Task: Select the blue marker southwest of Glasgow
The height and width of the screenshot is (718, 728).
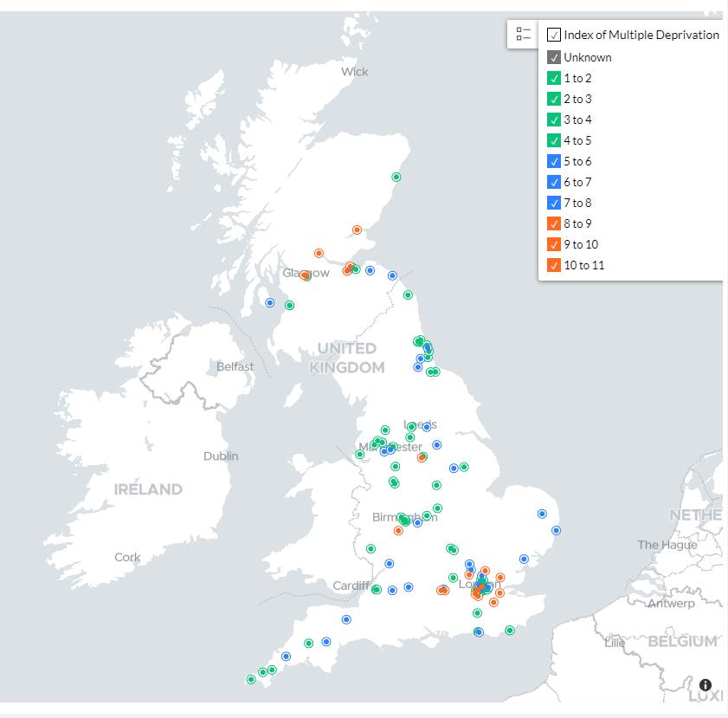Action: pos(270,303)
